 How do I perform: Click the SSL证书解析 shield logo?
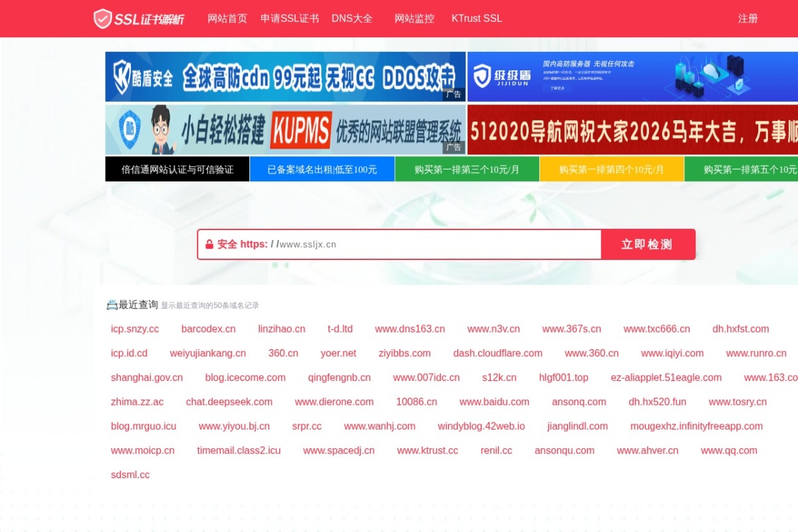[104, 18]
